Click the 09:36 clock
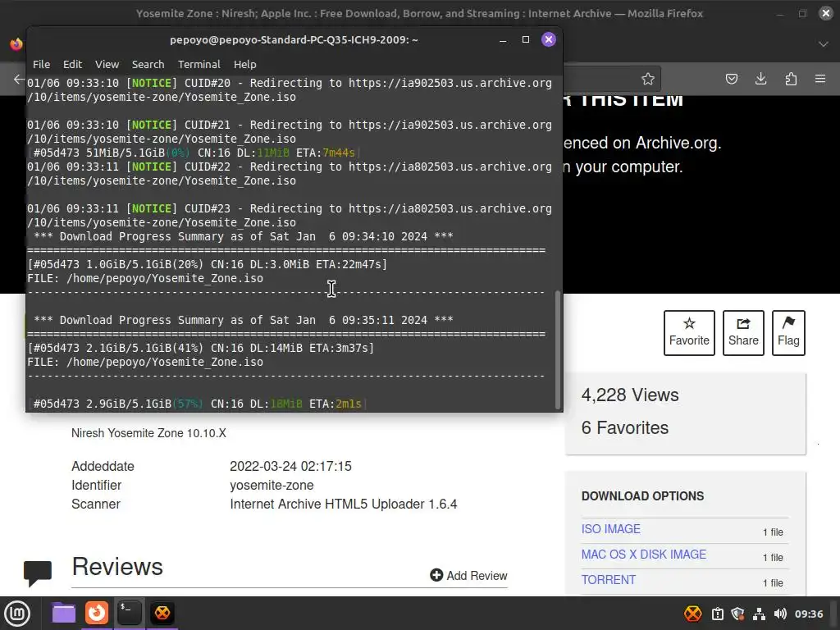 tap(808, 614)
